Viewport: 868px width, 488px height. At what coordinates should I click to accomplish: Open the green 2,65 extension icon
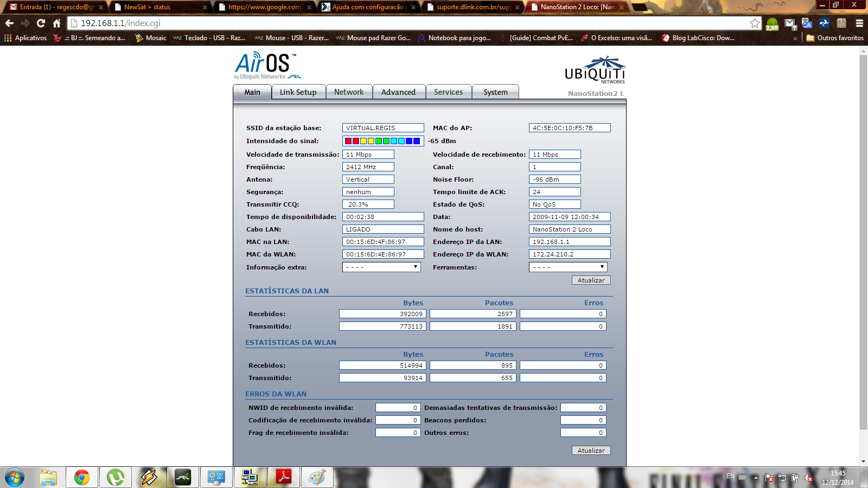(x=772, y=24)
